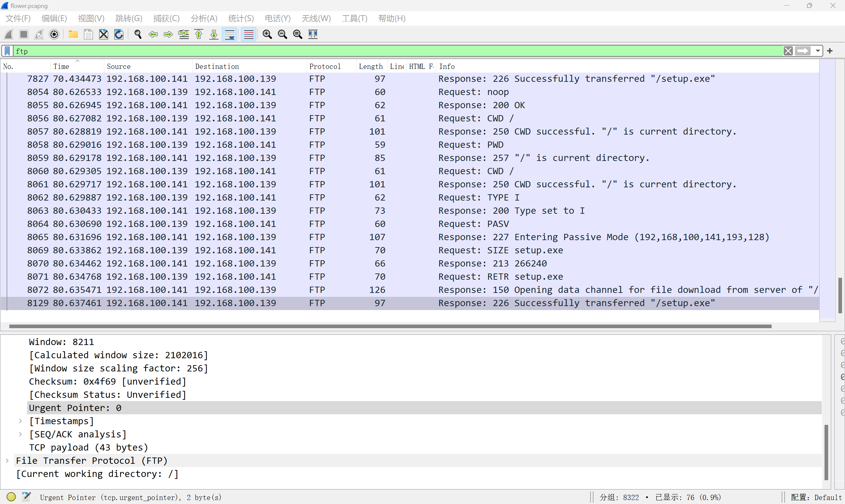The height and width of the screenshot is (504, 845).
Task: Open display filter history dropdown
Action: (x=818, y=51)
